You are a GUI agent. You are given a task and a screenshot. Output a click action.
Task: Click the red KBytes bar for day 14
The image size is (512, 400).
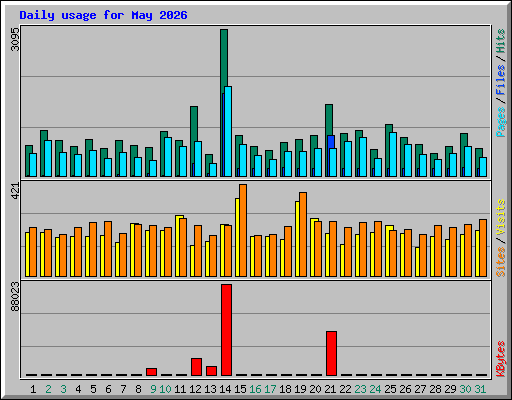click(226, 330)
